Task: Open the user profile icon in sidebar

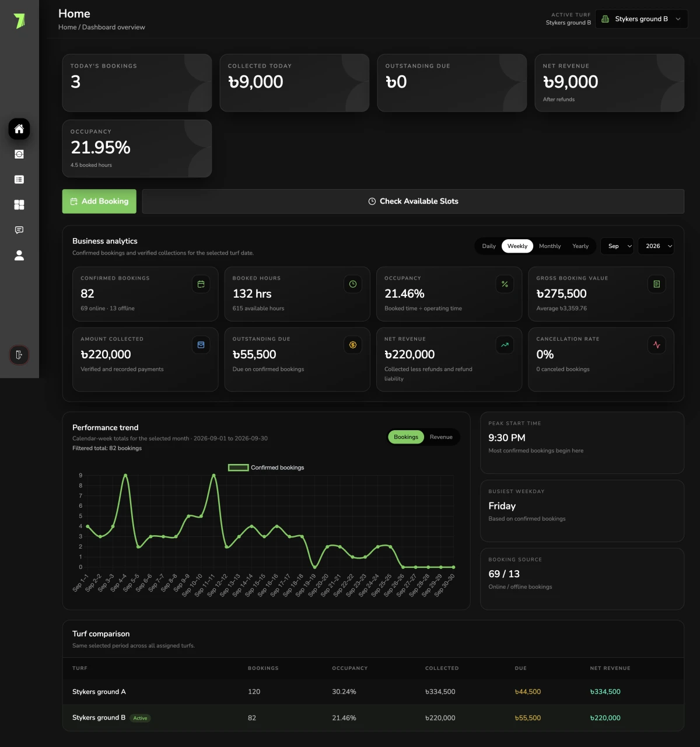Action: (x=19, y=256)
